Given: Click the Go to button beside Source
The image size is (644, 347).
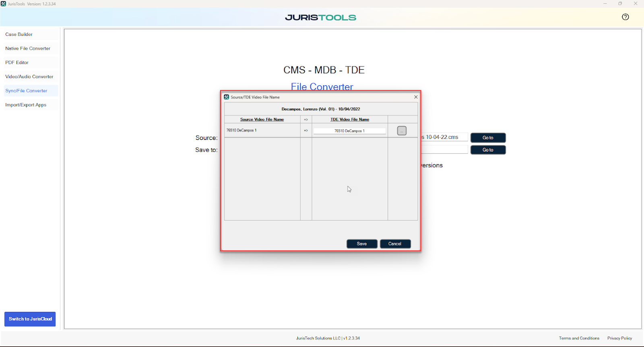Looking at the screenshot, I should pyautogui.click(x=488, y=138).
